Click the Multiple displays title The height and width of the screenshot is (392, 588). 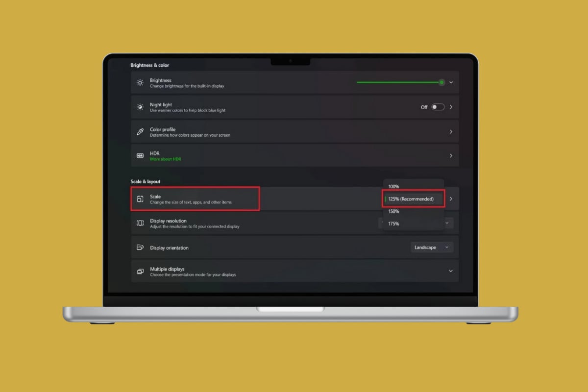[x=167, y=269]
